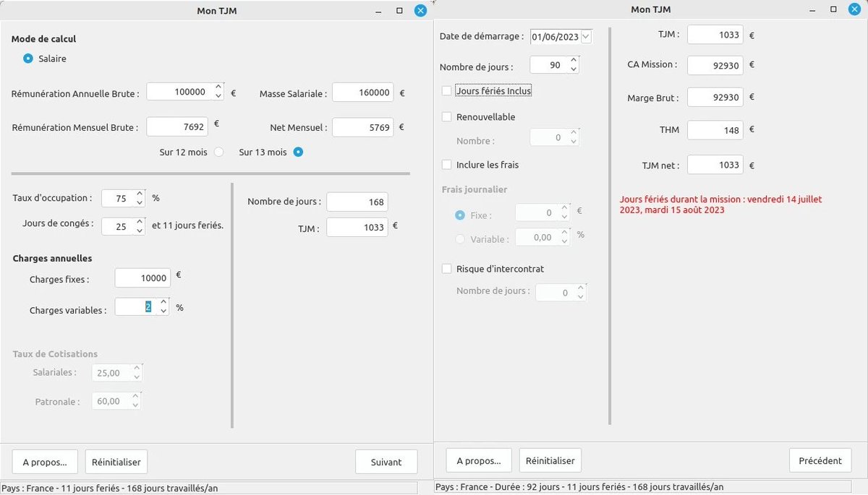Image resolution: width=868 pixels, height=495 pixels.
Task: Check the Inclure les frais option
Action: pos(447,165)
